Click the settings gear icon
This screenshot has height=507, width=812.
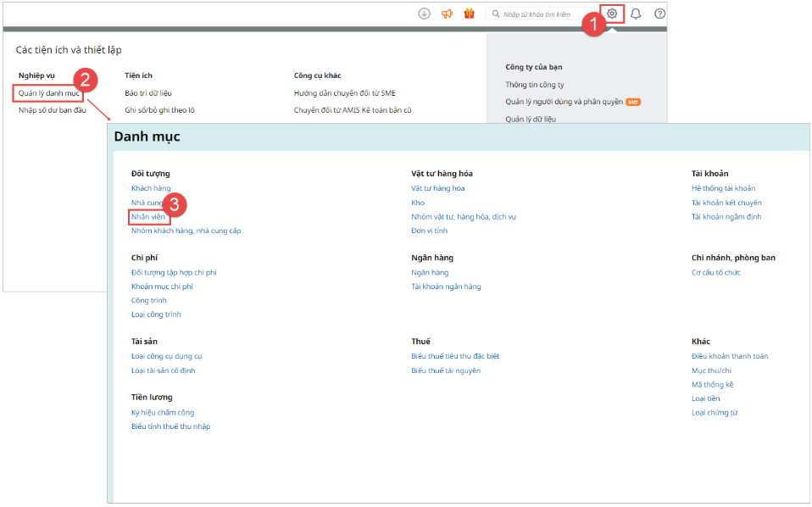click(612, 14)
